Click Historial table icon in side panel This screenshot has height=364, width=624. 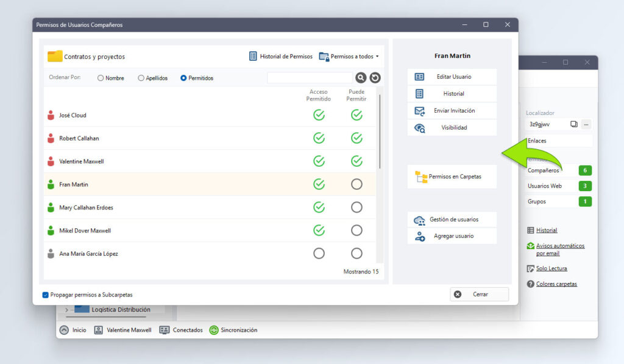[531, 230]
